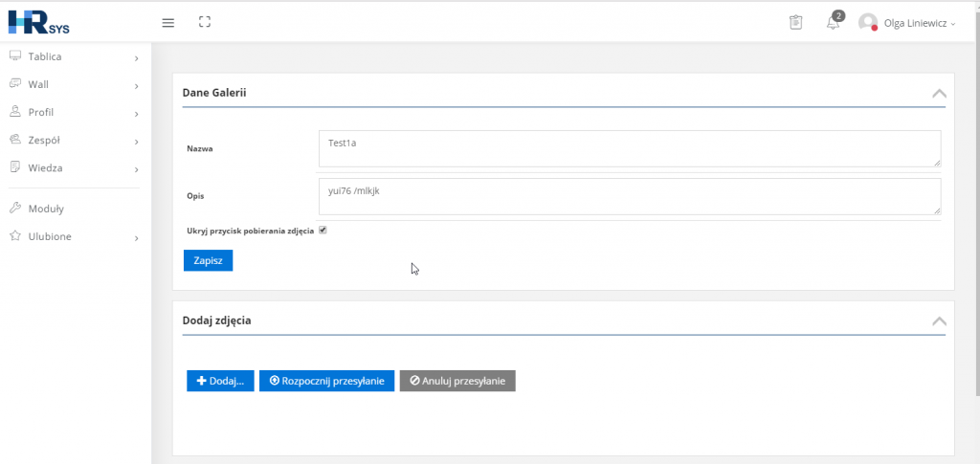Toggle Ukryj przycisk pobierania zdjęcia checkbox
Image resolution: width=980 pixels, height=464 pixels.
pyautogui.click(x=323, y=230)
